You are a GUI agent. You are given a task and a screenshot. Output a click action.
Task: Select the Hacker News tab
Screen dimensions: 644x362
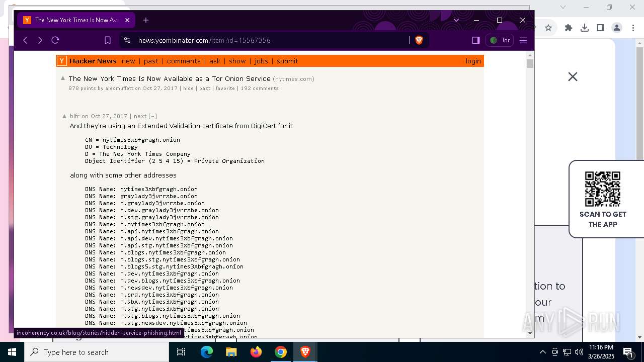(75, 20)
